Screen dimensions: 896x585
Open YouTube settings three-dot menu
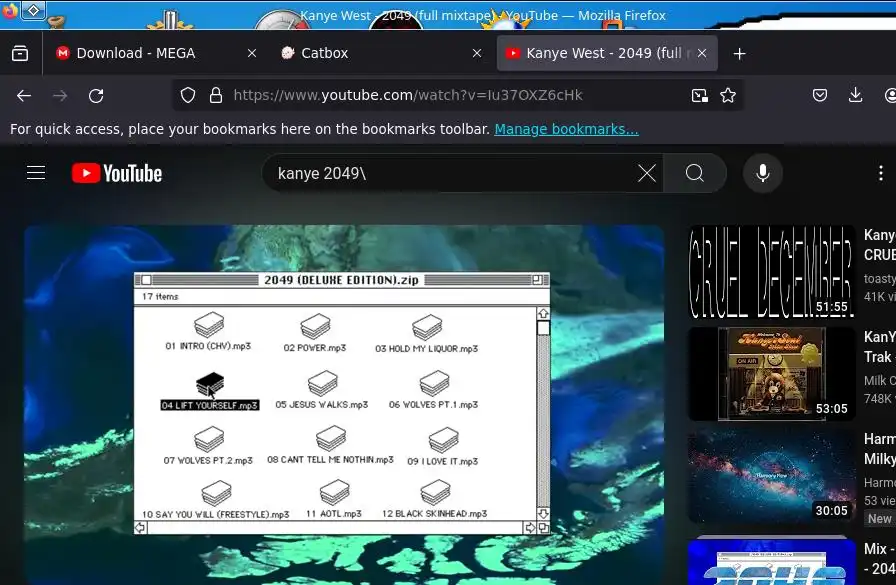[x=881, y=173]
